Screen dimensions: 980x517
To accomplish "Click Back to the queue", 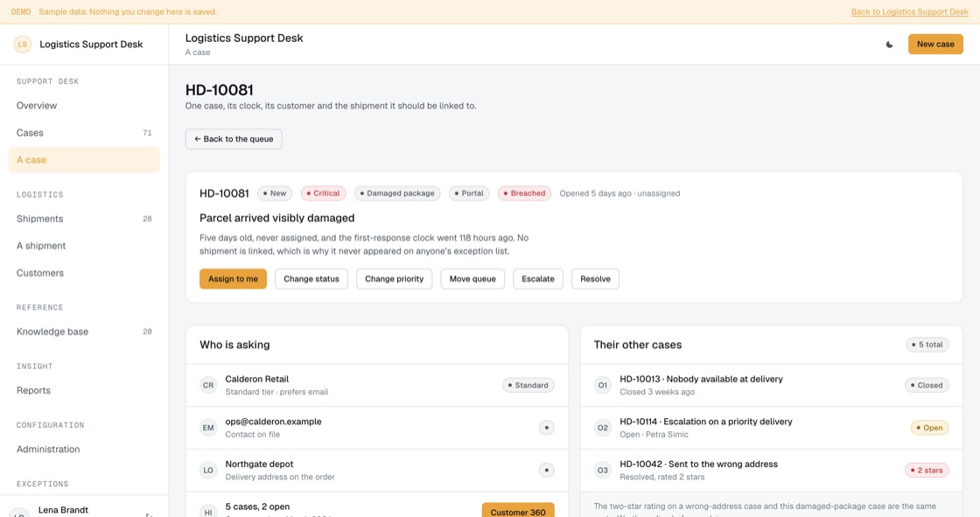I will click(x=234, y=139).
